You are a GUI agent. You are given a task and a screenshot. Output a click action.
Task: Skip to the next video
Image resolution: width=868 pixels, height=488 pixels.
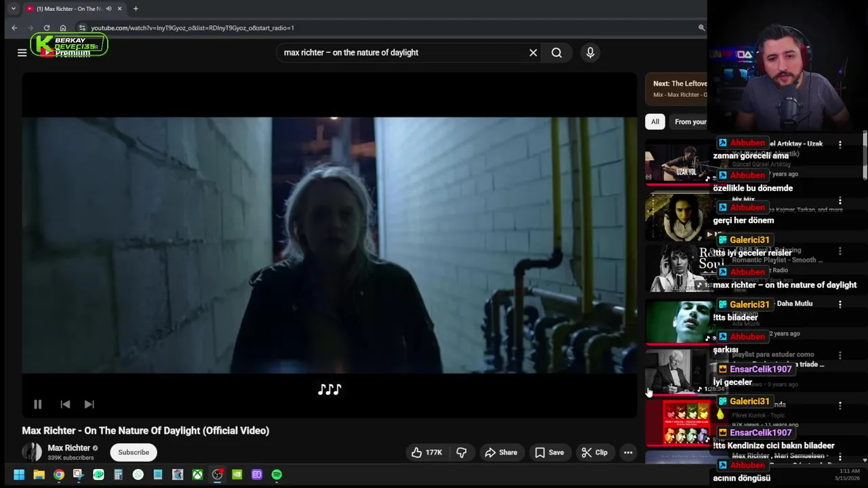pyautogui.click(x=89, y=404)
